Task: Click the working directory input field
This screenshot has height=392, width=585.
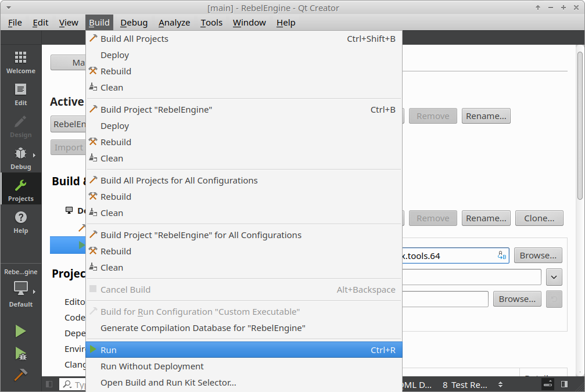Action: pyautogui.click(x=445, y=299)
